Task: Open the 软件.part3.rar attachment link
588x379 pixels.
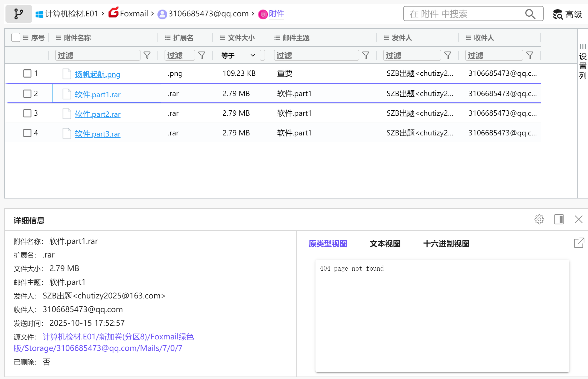Action: click(x=98, y=134)
